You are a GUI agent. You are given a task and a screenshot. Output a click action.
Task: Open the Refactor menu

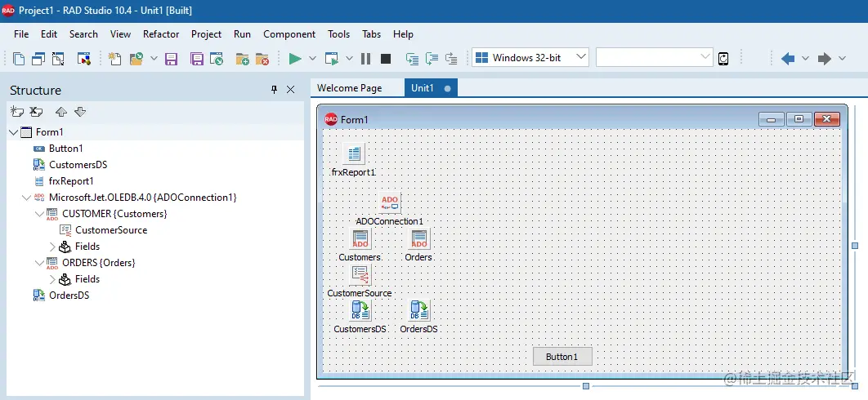pyautogui.click(x=161, y=34)
